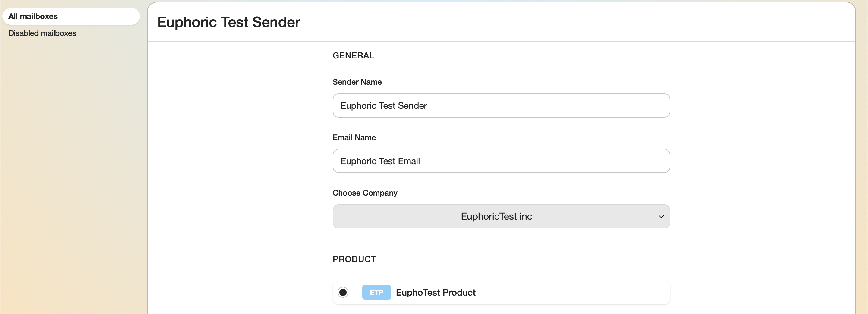Click the Euphoric Test Sender text in field
Viewport: 868px width, 314px height.
383,105
